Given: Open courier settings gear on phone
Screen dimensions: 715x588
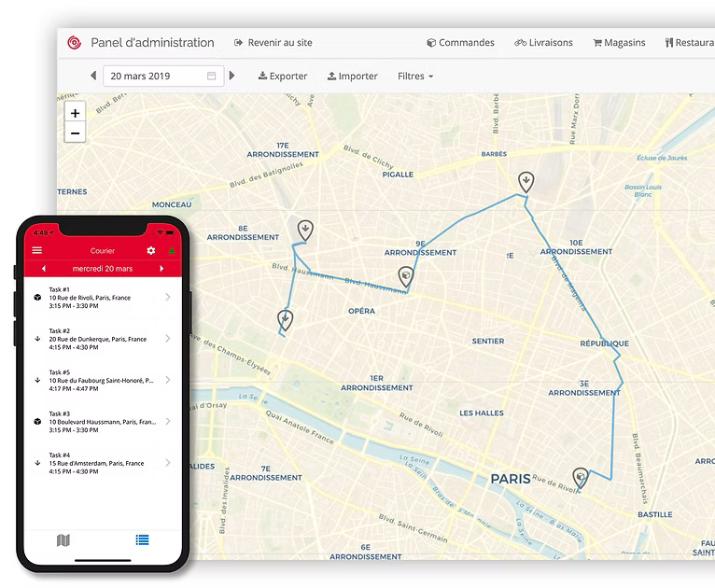Looking at the screenshot, I should [151, 250].
